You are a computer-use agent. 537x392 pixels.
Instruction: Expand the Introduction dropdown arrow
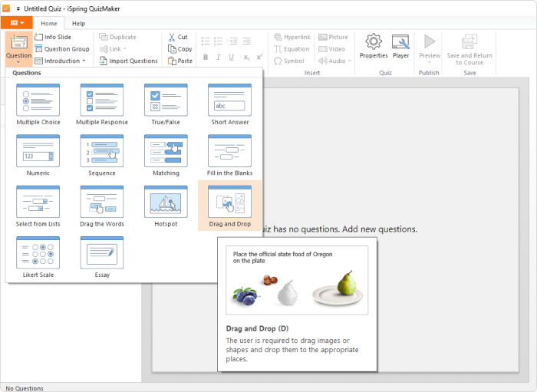pos(84,61)
